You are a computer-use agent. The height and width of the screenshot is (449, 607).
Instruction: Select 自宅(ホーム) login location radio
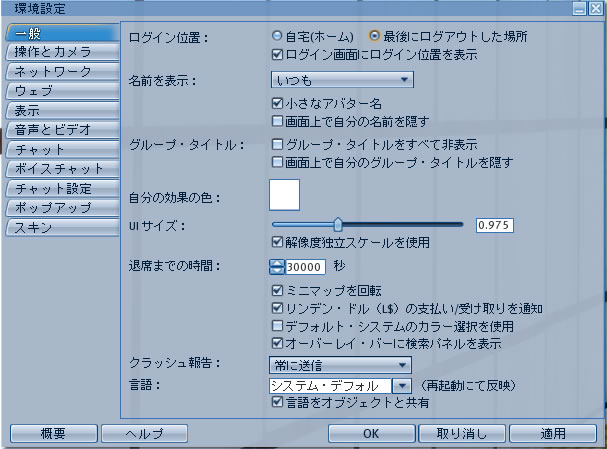(x=277, y=36)
